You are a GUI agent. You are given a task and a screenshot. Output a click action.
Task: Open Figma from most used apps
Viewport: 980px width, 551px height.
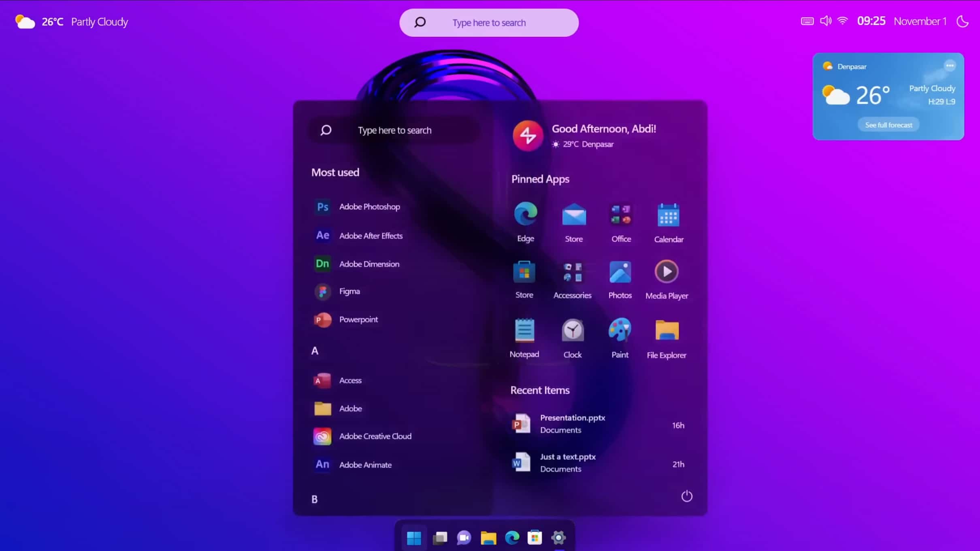pyautogui.click(x=349, y=291)
